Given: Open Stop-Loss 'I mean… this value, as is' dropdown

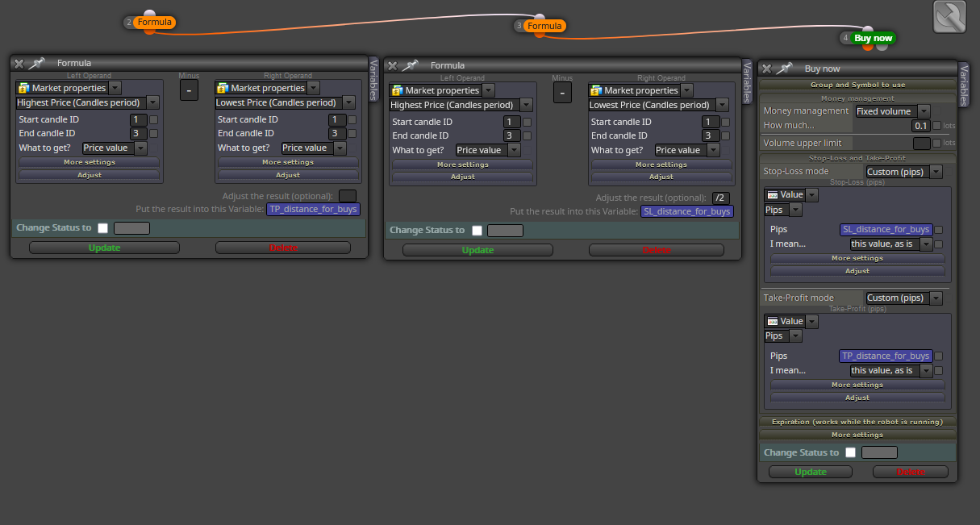Looking at the screenshot, I should click(x=891, y=244).
